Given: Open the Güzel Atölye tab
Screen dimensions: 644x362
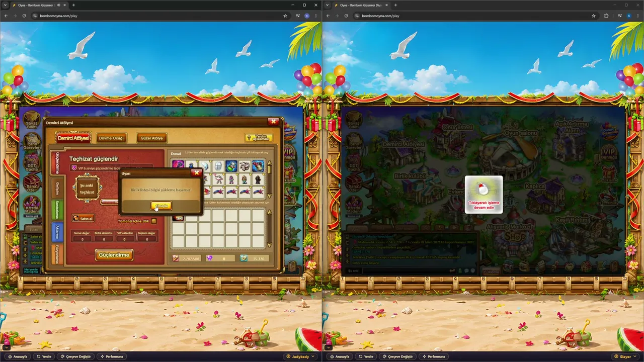Looking at the screenshot, I should click(151, 138).
